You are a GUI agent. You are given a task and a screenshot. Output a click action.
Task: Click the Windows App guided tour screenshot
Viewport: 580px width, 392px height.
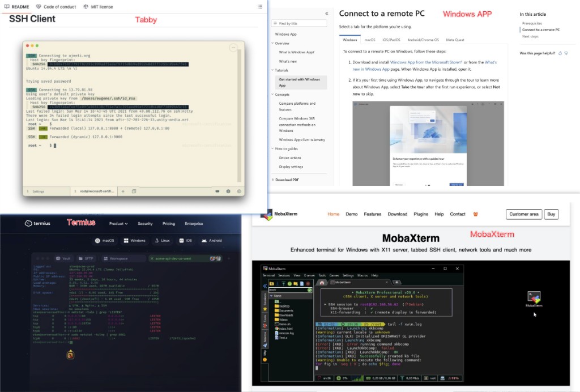point(428,143)
